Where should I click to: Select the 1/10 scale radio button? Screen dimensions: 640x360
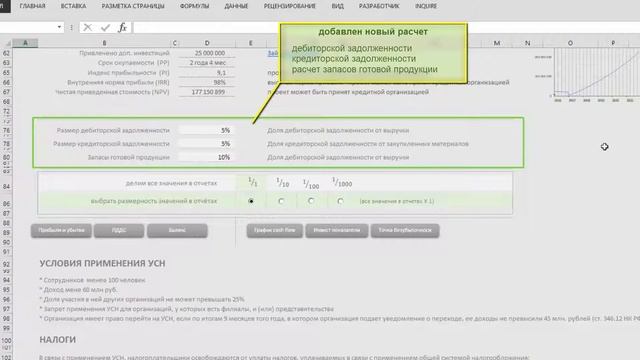[281, 201]
